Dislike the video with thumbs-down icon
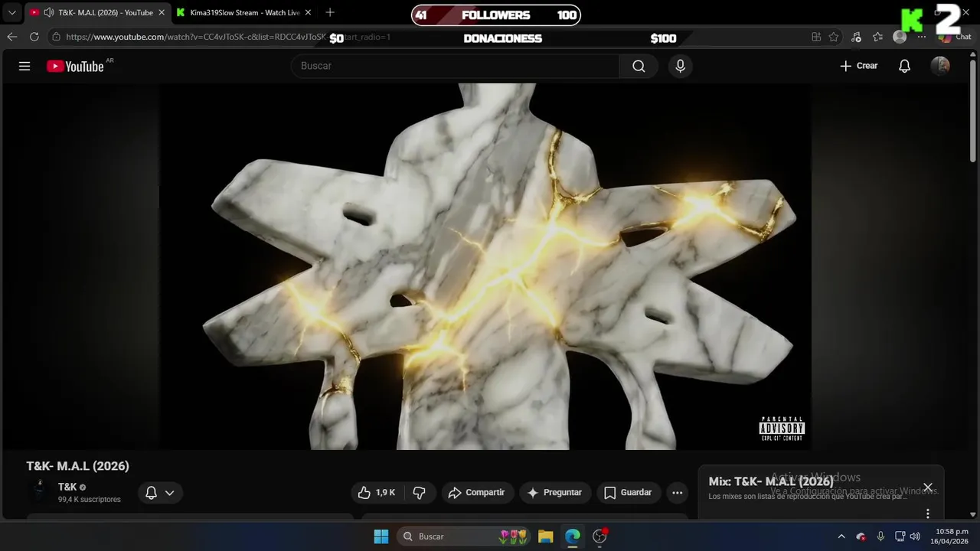This screenshot has width=980, height=551. (x=419, y=493)
